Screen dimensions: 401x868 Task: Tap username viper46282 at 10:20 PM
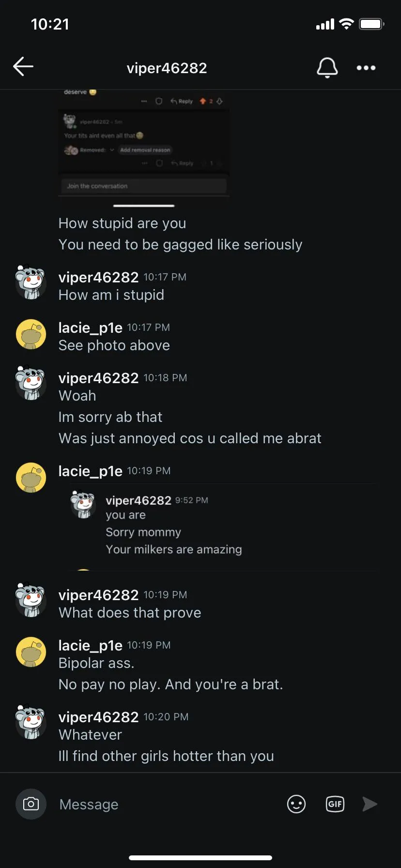98,717
